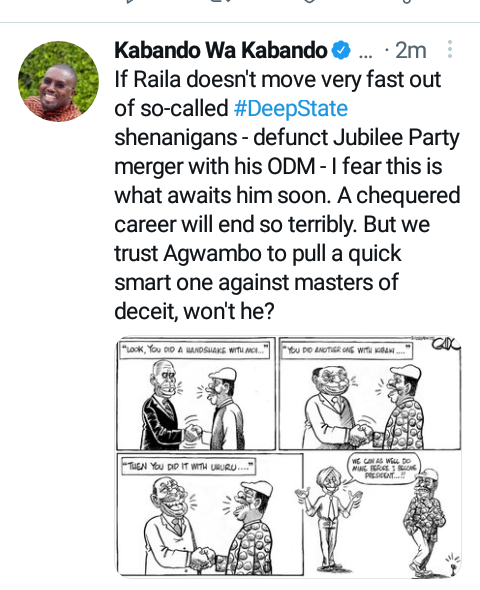
Task: Click the "Then you did it with Uhuru" caption
Action: (x=187, y=467)
